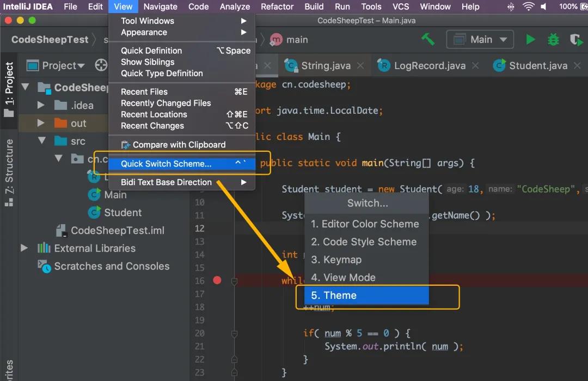Expand the .idea folder
Screen dimensions: 588x381
click(41, 106)
